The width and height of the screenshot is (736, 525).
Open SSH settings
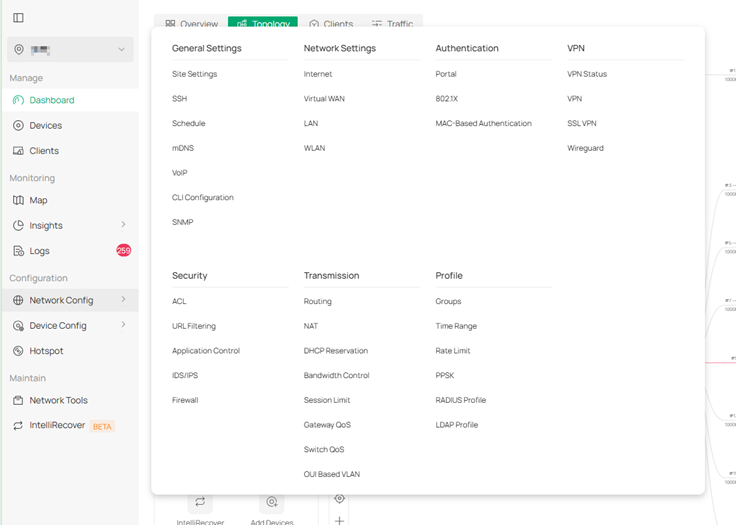(x=179, y=99)
